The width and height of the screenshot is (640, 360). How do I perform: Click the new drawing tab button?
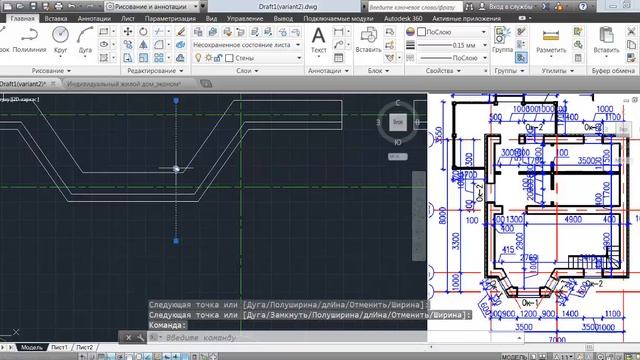pyautogui.click(x=206, y=84)
